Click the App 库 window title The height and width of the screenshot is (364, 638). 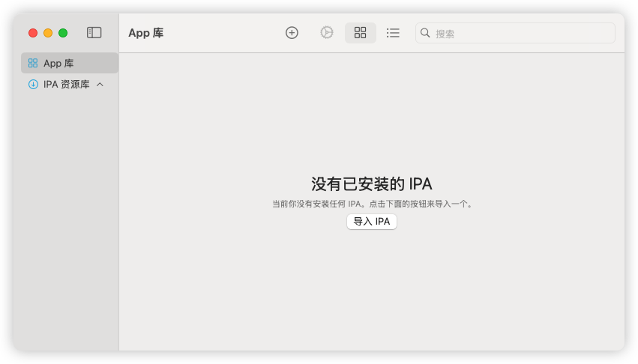click(145, 33)
